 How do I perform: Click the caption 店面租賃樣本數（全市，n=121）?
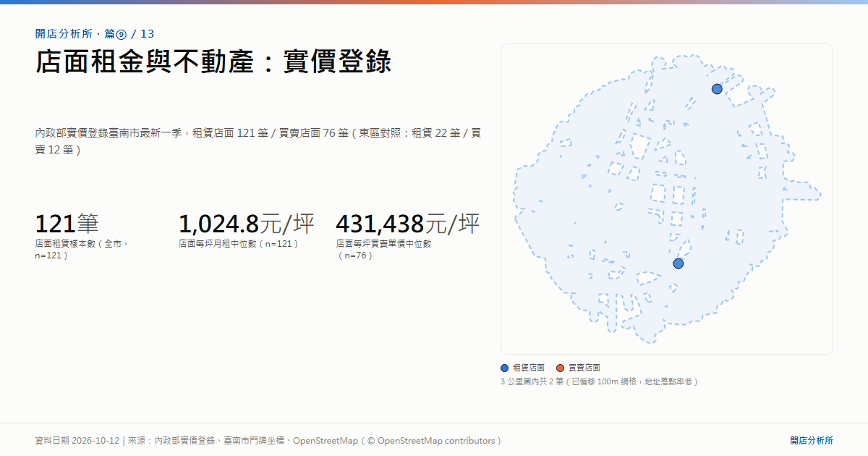coord(82,250)
